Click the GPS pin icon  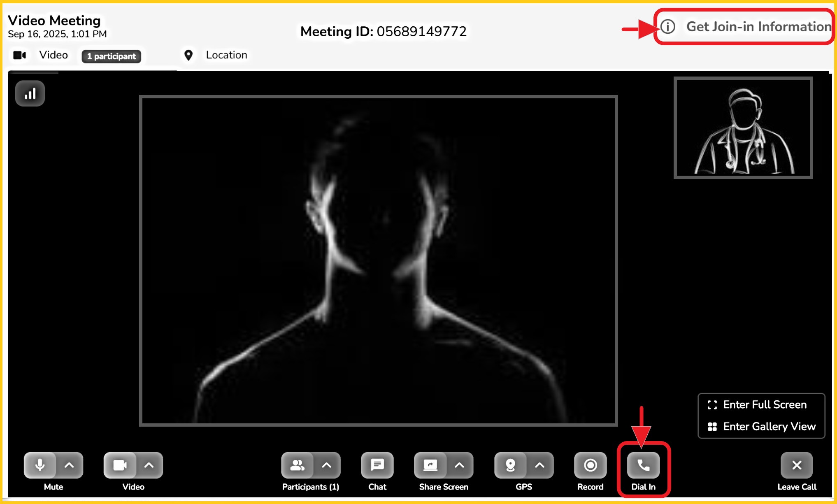pyautogui.click(x=510, y=465)
